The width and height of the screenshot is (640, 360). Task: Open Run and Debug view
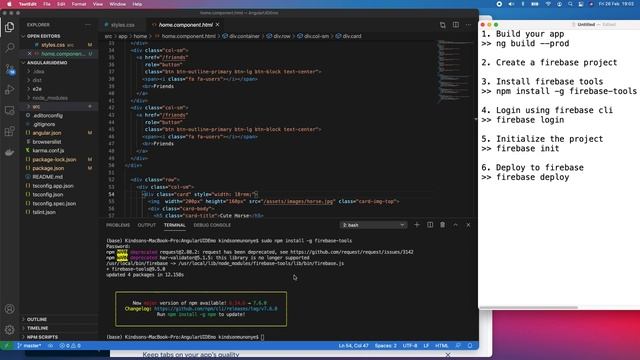[9, 89]
